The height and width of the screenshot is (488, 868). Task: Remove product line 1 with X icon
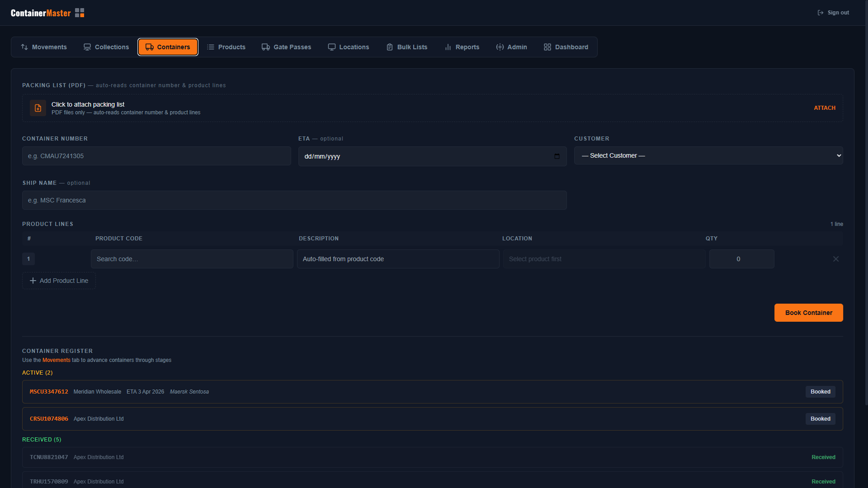pyautogui.click(x=835, y=259)
